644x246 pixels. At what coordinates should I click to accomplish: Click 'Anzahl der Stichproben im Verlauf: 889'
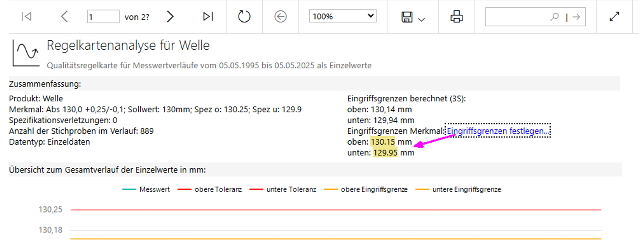[x=81, y=131]
